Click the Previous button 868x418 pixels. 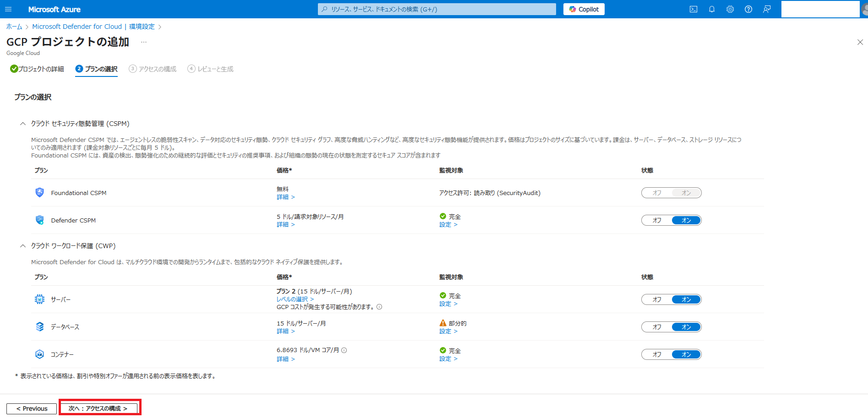click(32, 408)
